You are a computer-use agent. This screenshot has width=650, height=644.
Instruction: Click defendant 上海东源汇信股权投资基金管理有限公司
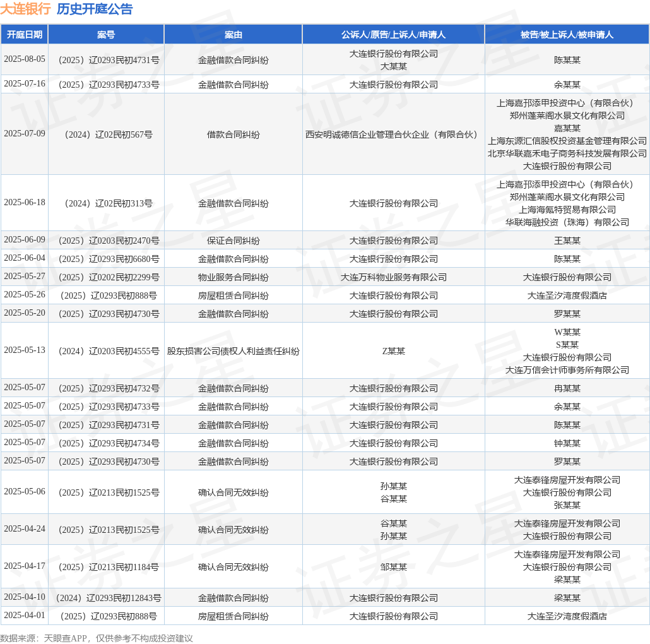(x=567, y=141)
